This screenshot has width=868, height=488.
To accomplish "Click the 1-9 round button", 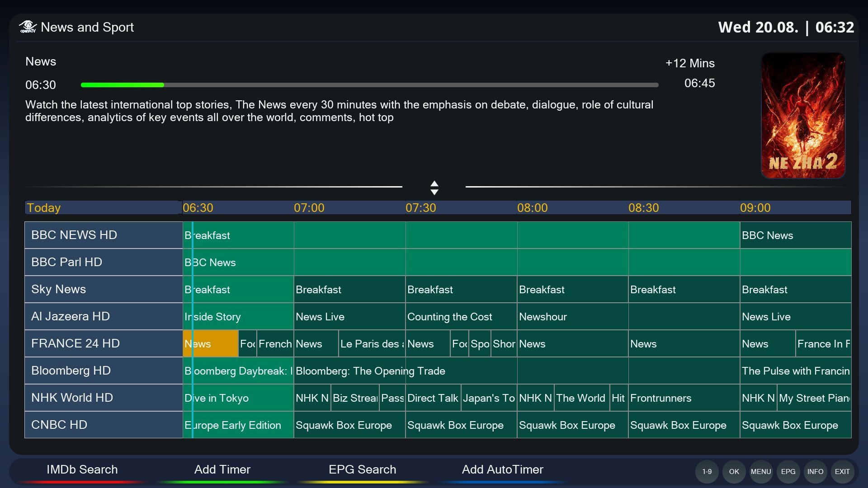I will pos(707,471).
